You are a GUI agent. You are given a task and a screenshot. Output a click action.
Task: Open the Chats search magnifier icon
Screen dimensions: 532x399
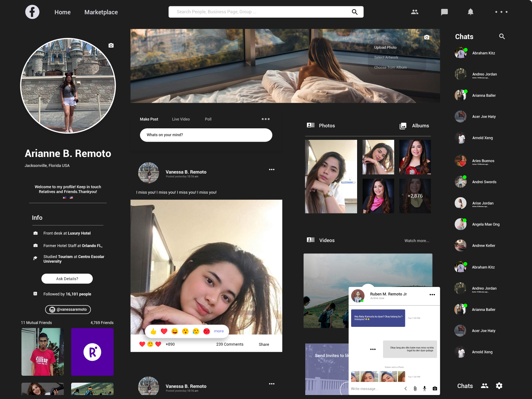(x=502, y=37)
